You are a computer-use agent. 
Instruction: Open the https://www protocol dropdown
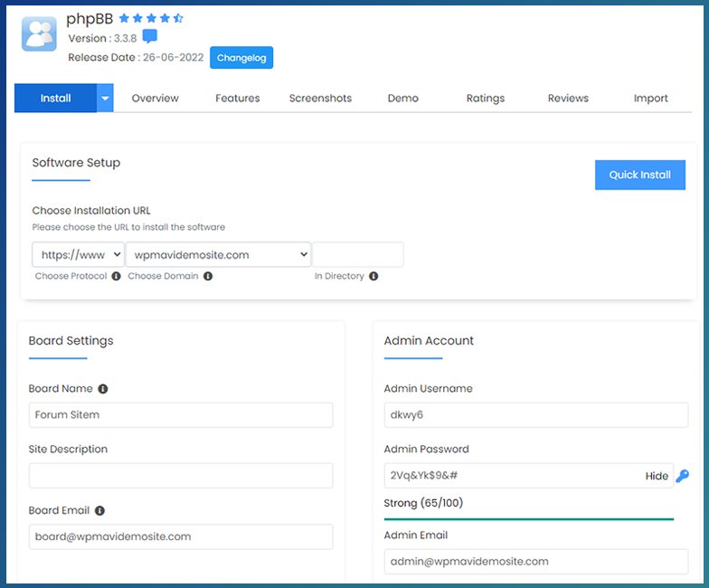coord(78,255)
